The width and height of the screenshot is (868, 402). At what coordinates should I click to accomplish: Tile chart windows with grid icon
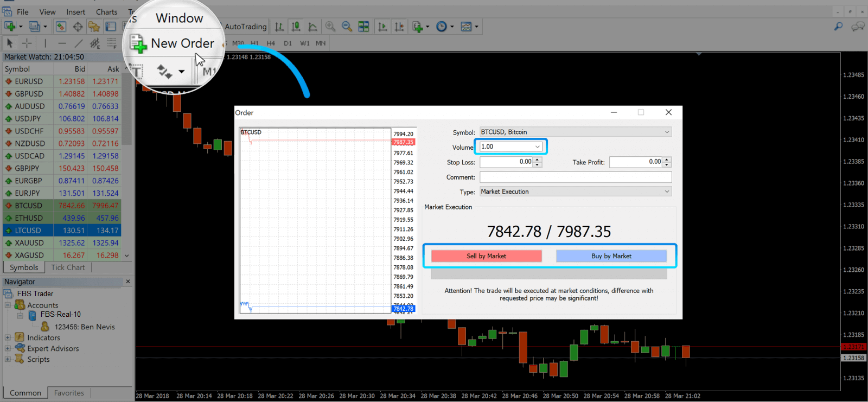(x=363, y=27)
